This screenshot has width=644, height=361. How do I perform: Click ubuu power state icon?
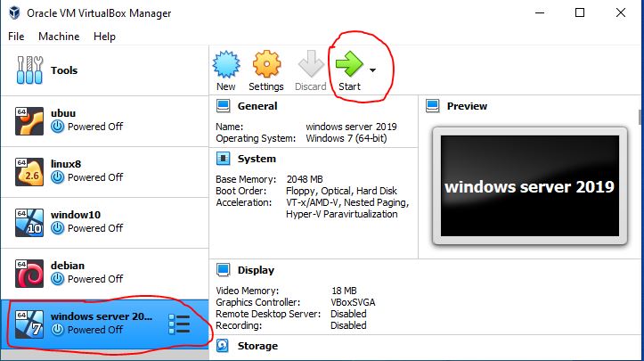pyautogui.click(x=58, y=127)
